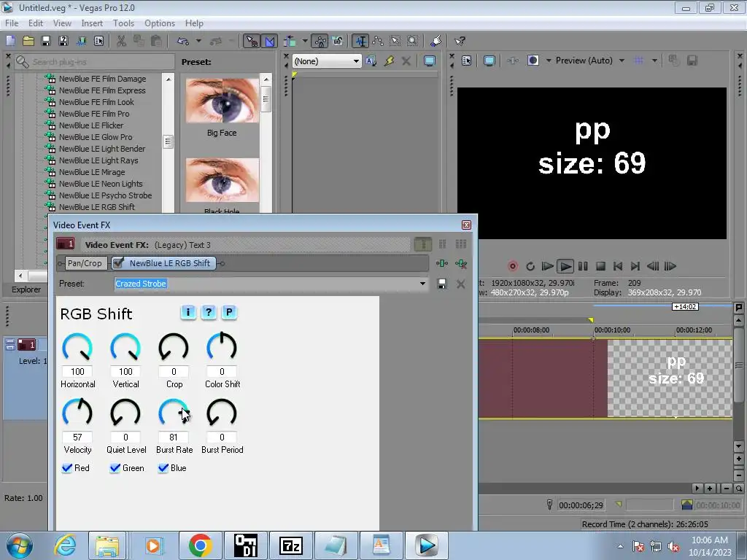Open Internet Explorer from the taskbar
Screen dimensions: 747x560
(x=65, y=545)
